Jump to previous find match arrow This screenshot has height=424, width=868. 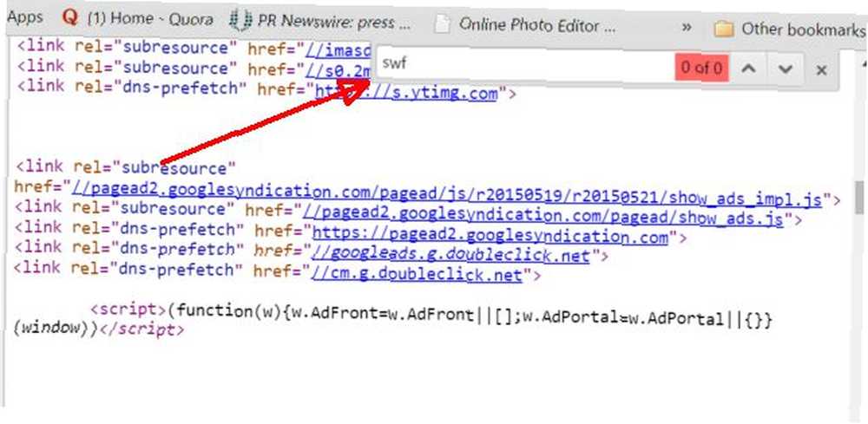tap(748, 68)
